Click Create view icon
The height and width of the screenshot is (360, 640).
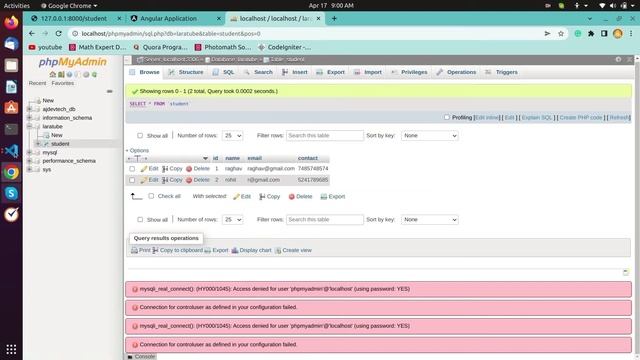coord(278,250)
